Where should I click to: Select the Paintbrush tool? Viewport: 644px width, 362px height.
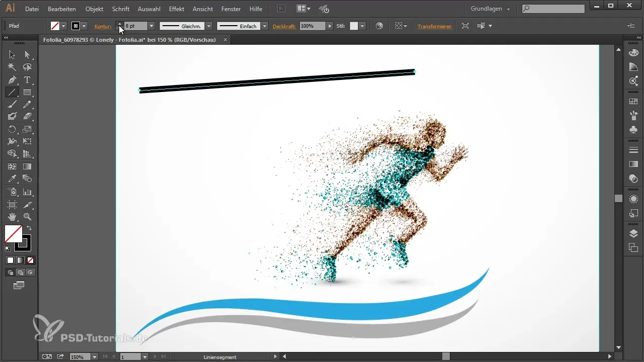click(12, 104)
